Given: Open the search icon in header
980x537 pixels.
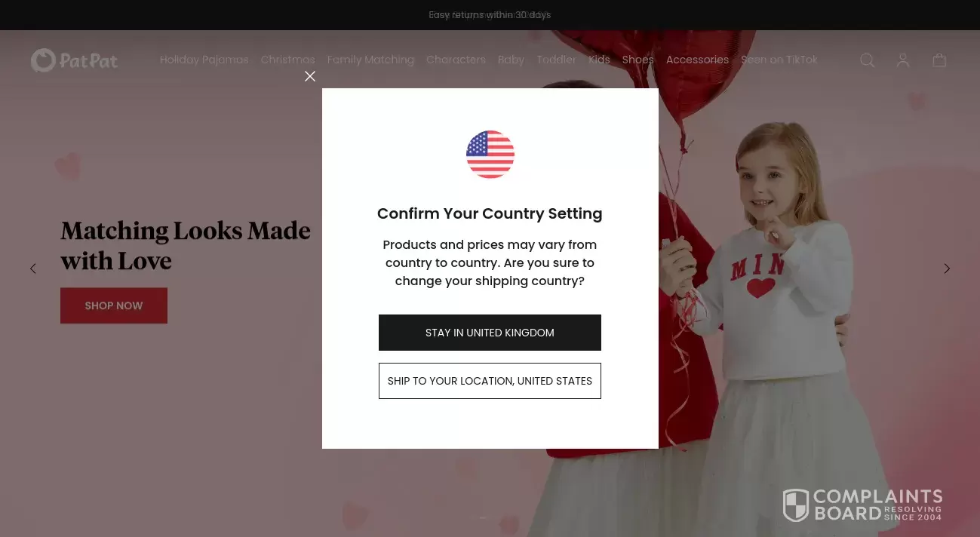Looking at the screenshot, I should click(x=868, y=60).
